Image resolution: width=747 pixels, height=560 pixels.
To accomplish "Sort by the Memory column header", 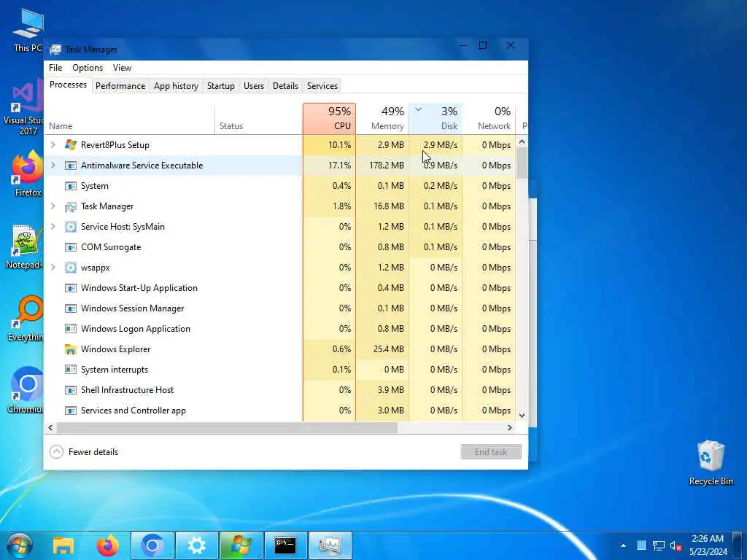I will tap(382, 119).
